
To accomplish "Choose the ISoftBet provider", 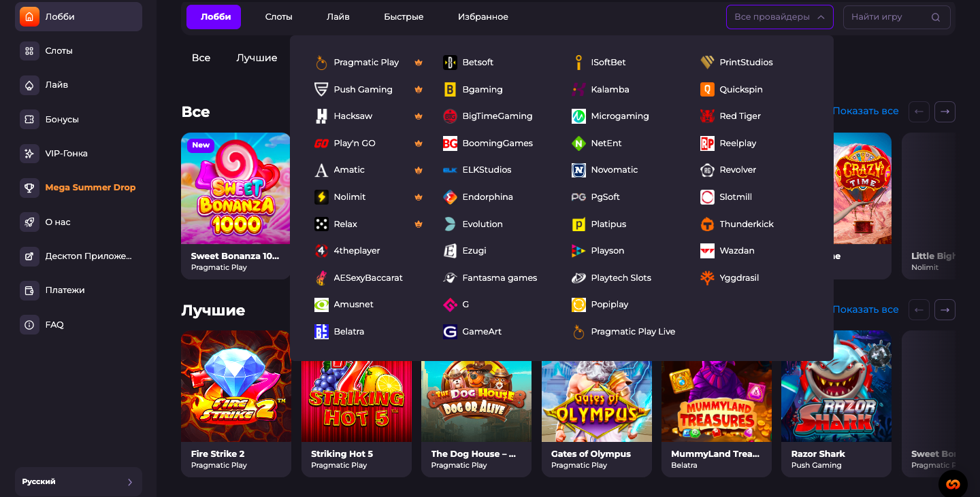I will click(x=598, y=63).
